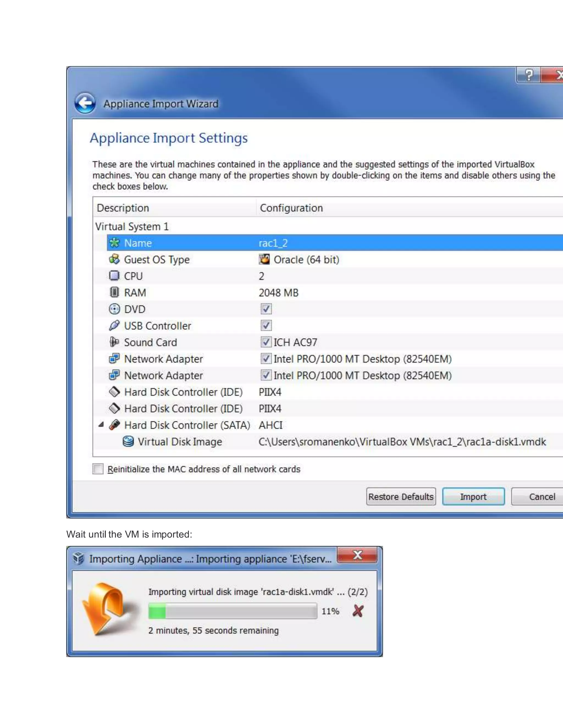Click the Importing virtual disk image status text
Image resolution: width=563 pixels, height=728 pixels.
258,592
